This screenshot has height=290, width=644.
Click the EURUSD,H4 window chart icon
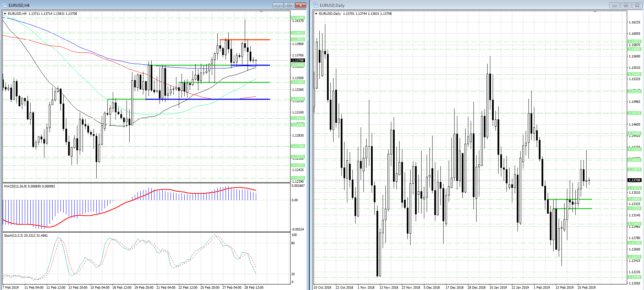(x=4, y=5)
